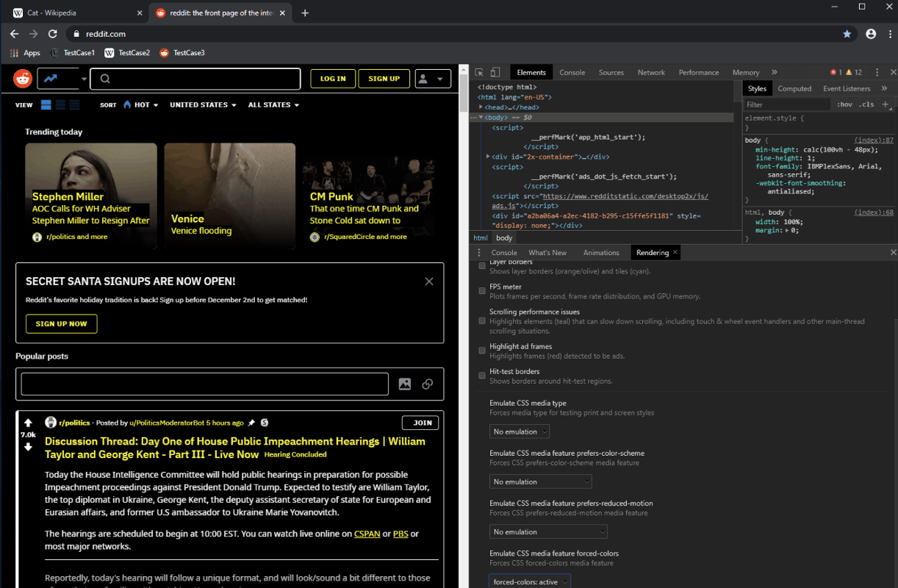Toggle the :hov element state pane
This screenshot has height=588, width=898.
point(845,104)
